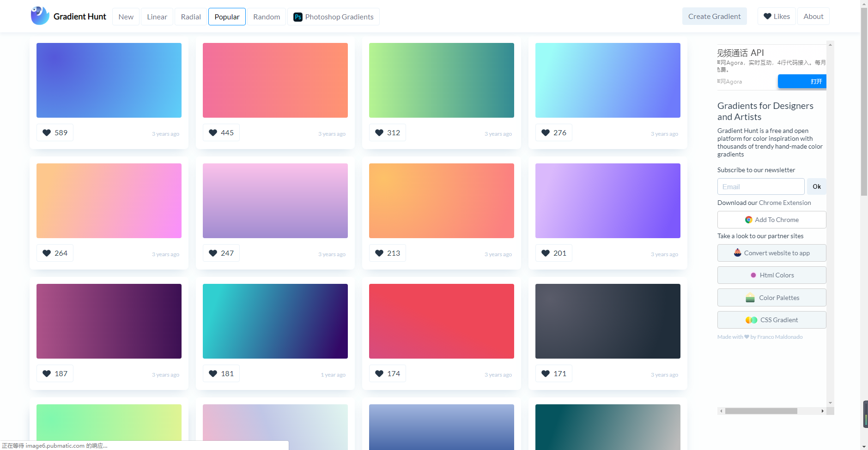Click the Photoshop Ps icon in navigation

coord(298,17)
